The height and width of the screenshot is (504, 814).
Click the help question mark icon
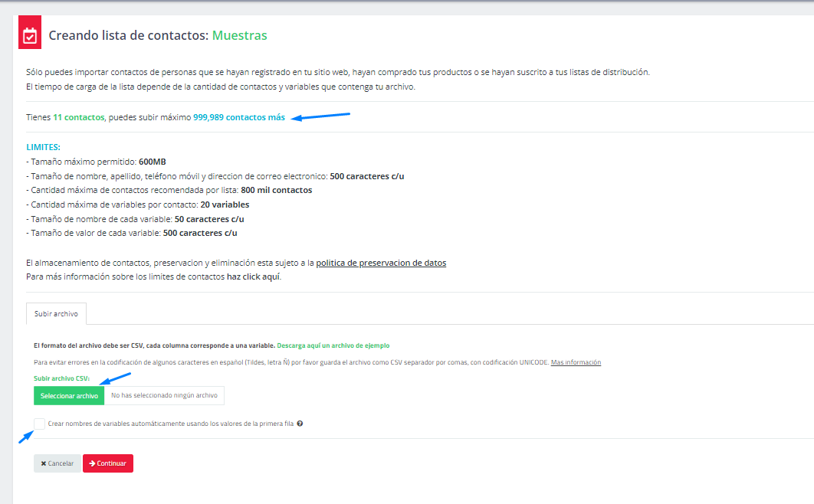(x=300, y=424)
